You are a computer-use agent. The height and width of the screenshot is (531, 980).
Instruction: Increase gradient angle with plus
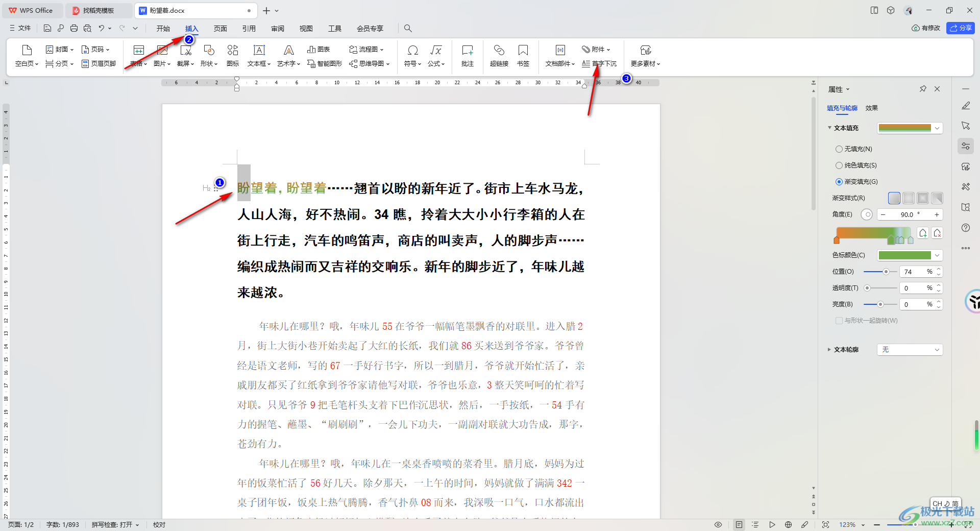pos(937,215)
